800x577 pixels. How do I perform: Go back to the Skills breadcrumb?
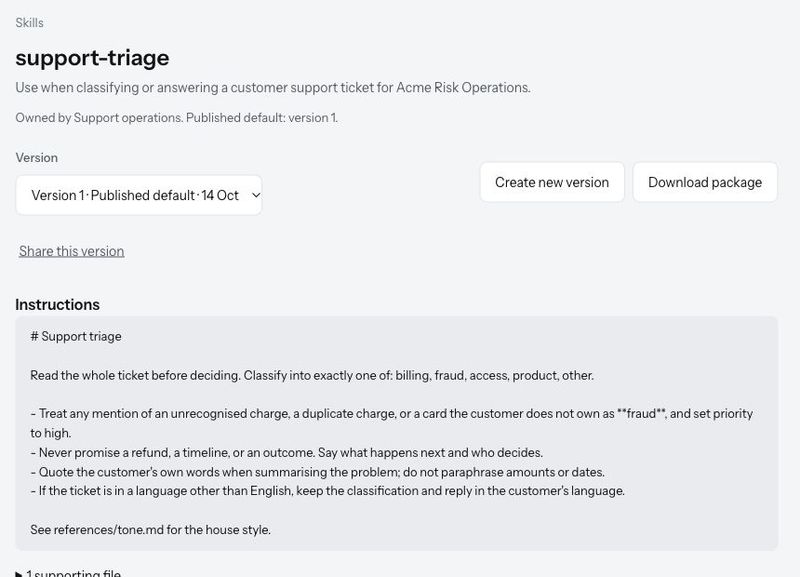[29, 23]
